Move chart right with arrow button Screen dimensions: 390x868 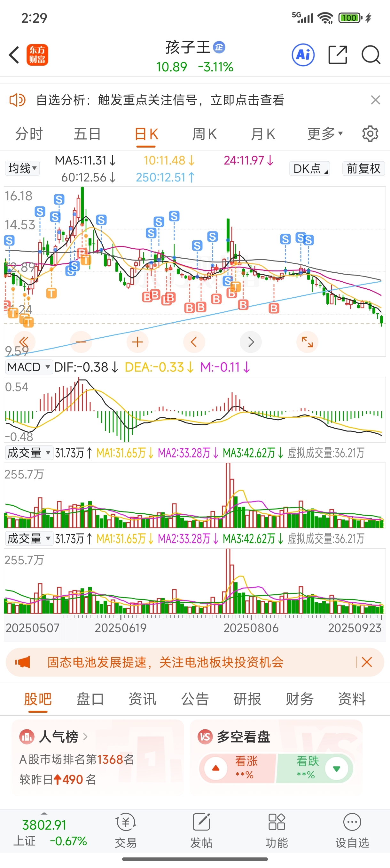coord(251,342)
